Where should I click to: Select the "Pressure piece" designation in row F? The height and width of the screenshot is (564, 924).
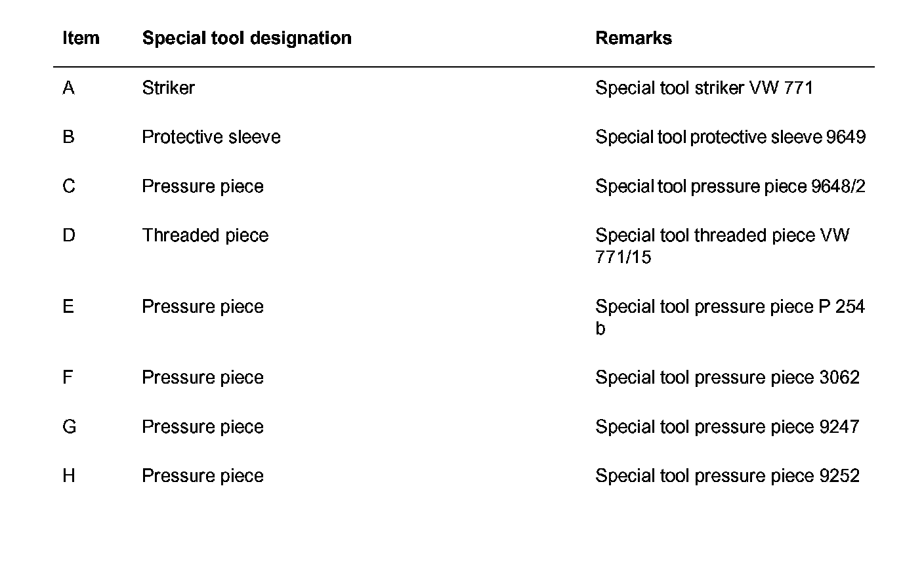(202, 377)
